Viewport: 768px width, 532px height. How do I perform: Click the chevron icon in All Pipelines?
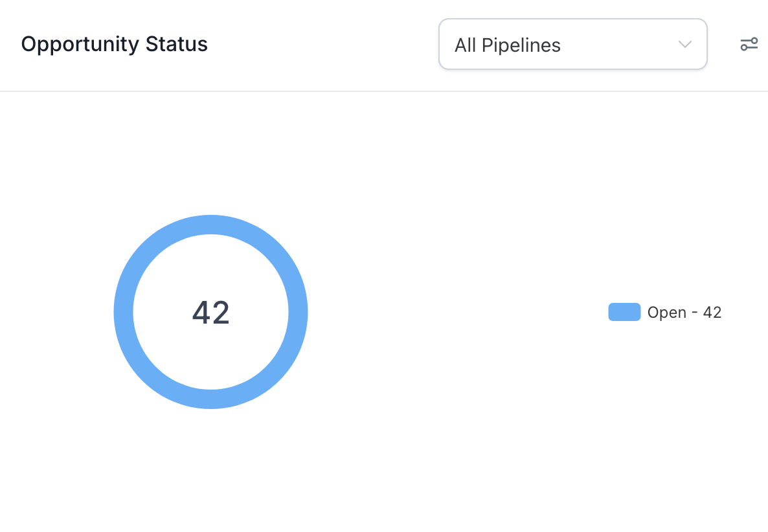pos(684,45)
